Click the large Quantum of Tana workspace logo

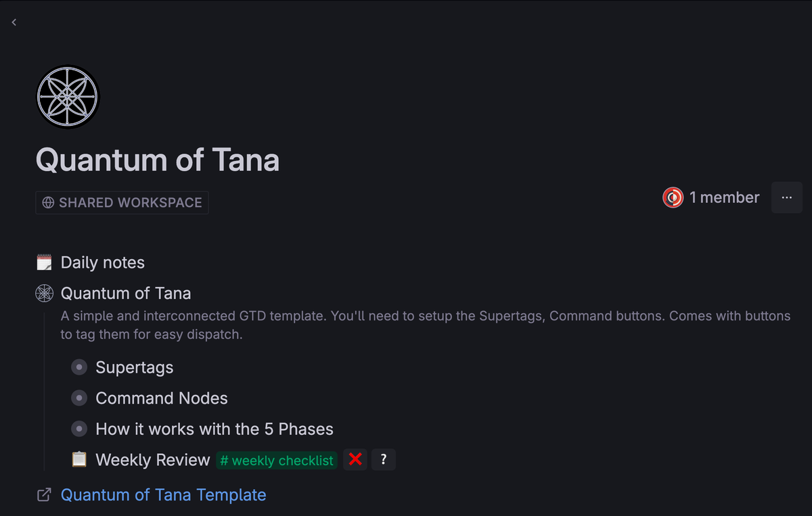tap(68, 97)
